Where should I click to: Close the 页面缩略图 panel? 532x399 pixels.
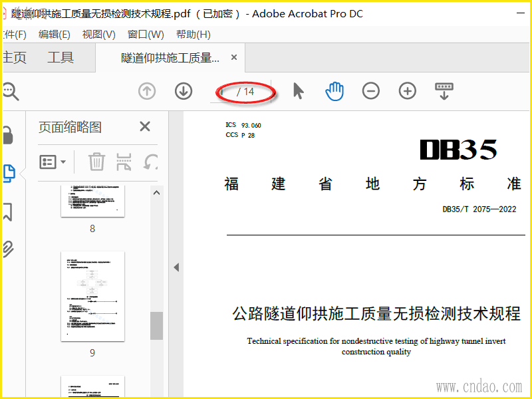pyautogui.click(x=145, y=126)
